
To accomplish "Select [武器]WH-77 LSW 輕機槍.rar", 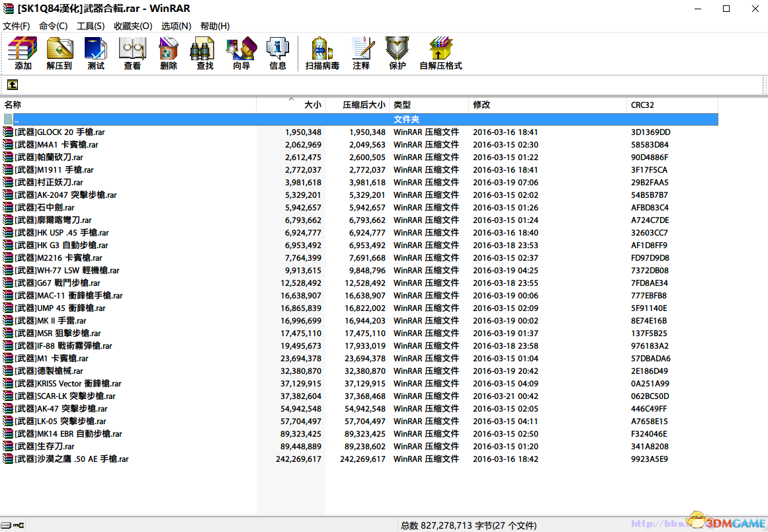I will point(67,271).
